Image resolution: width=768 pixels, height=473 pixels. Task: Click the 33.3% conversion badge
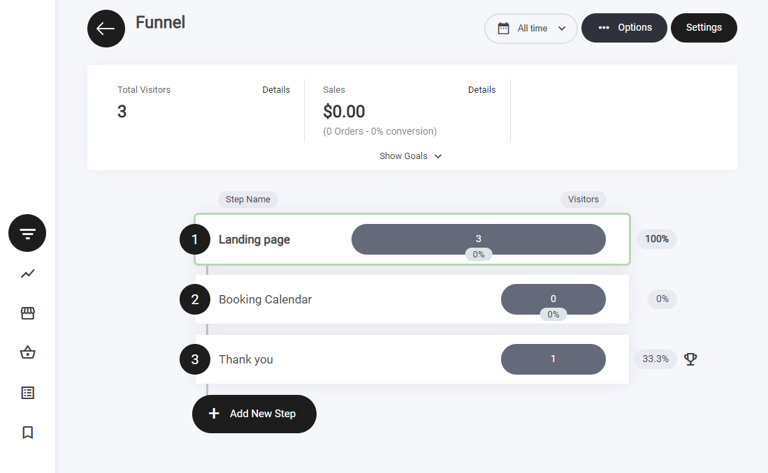pos(655,359)
